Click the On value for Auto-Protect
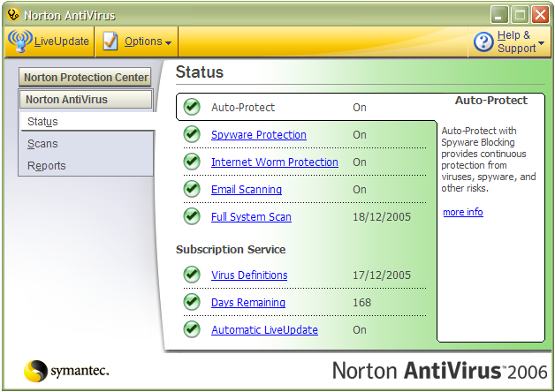The image size is (555, 392). [360, 108]
